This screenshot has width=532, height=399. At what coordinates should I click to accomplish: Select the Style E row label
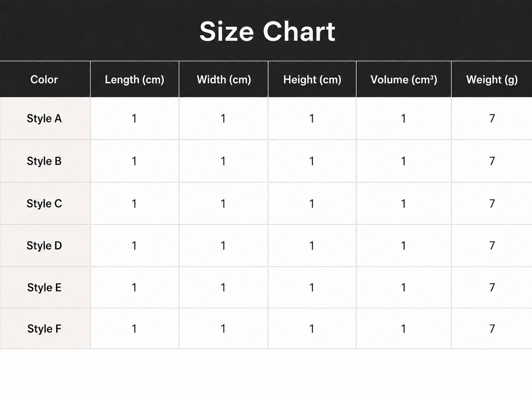[x=44, y=288]
